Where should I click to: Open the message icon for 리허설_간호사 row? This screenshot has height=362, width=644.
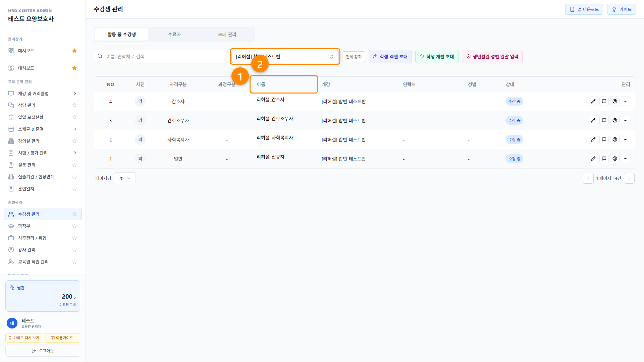click(x=604, y=101)
